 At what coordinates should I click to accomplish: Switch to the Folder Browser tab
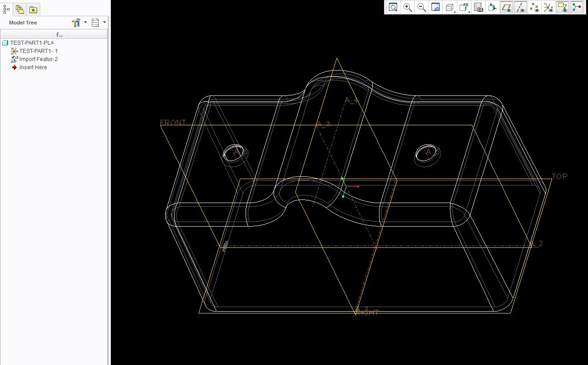19,9
